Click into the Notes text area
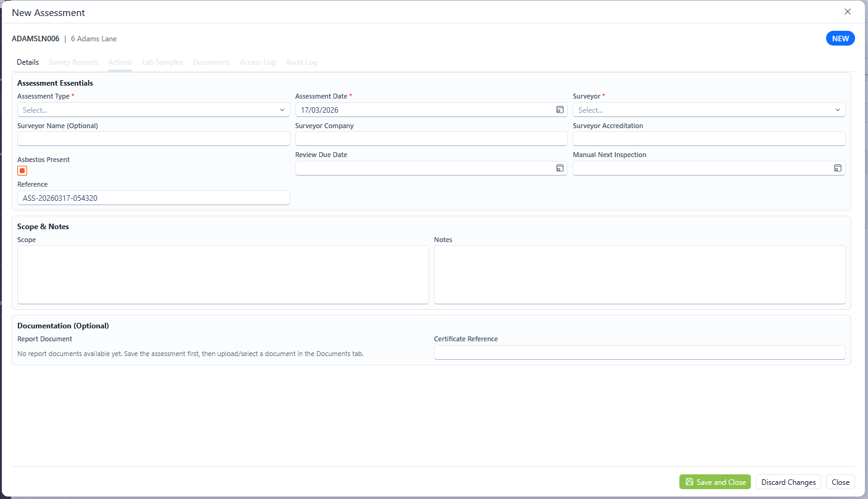This screenshot has width=868, height=499. coord(639,274)
